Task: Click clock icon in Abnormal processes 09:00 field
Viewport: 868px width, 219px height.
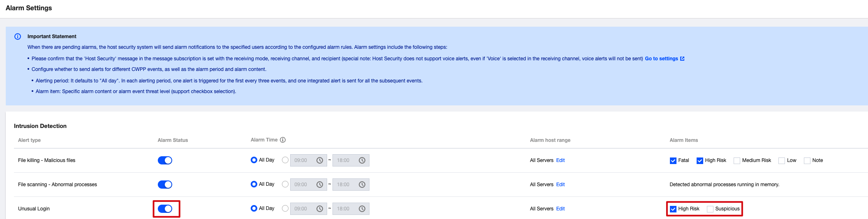Action: click(320, 185)
